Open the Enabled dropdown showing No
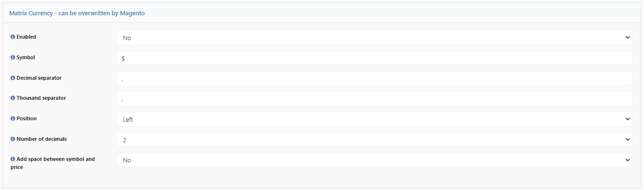This screenshot has height=190, width=644. tap(374, 38)
